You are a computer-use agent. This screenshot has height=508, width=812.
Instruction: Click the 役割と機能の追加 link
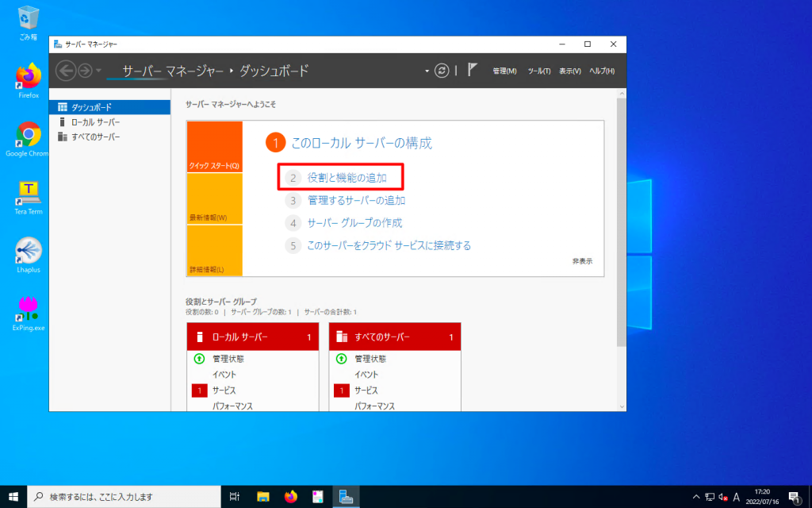[x=345, y=177]
